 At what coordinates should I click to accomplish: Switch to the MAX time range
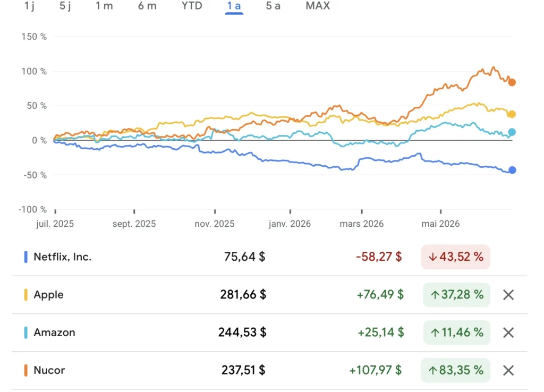(318, 6)
